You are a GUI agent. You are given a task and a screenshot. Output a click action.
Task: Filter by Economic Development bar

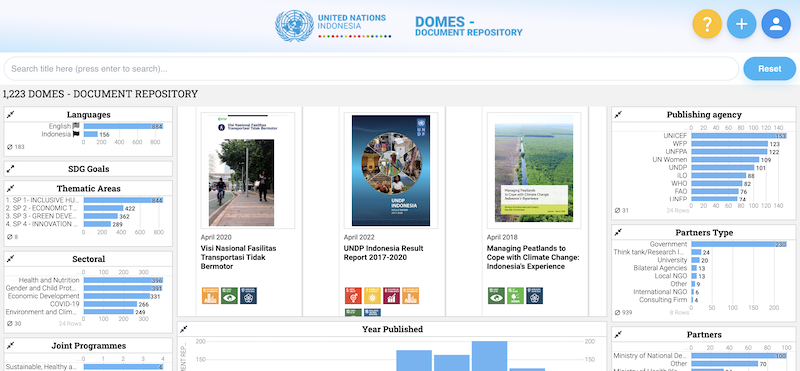pos(116,296)
